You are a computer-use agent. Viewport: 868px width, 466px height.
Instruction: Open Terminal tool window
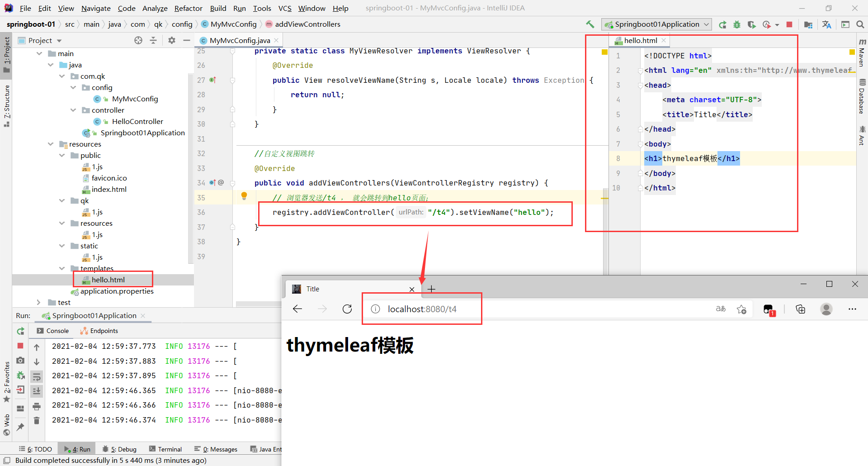point(165,449)
